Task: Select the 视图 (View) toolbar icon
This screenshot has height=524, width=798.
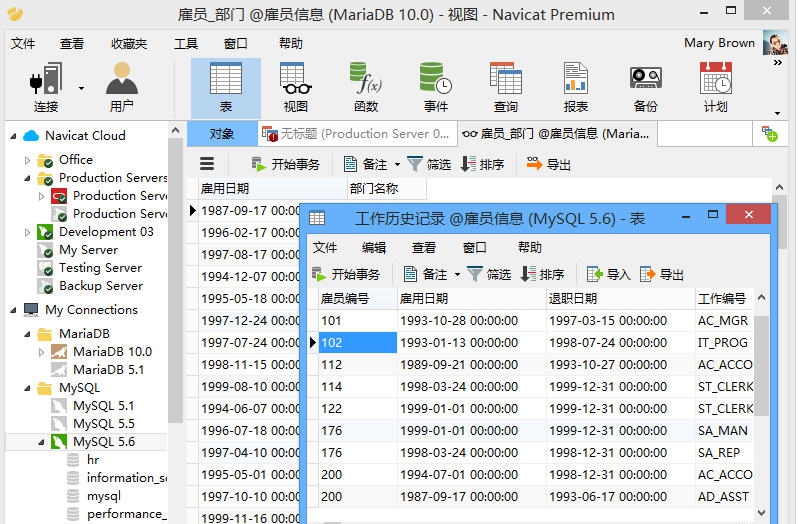Action: pos(296,88)
